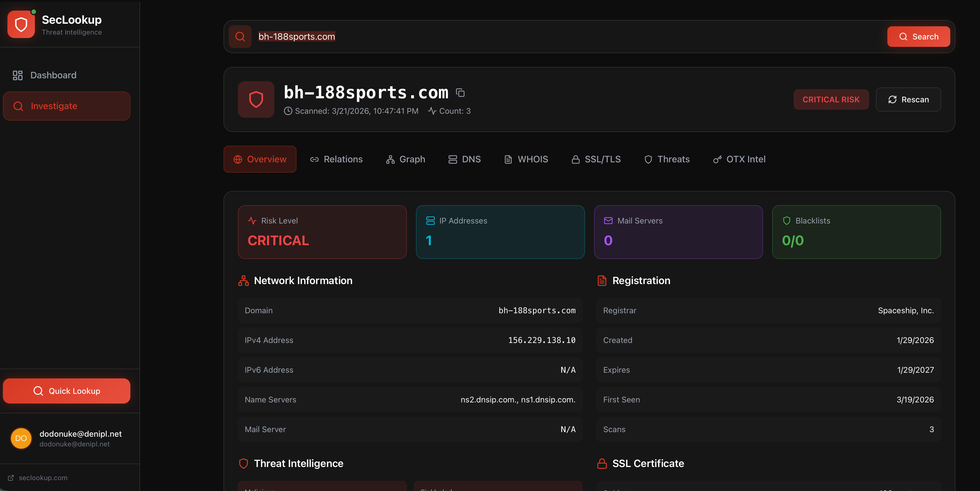Screen dimensions: 980x491
Task: Click the large shield icon beside domain title
Action: [x=256, y=99]
